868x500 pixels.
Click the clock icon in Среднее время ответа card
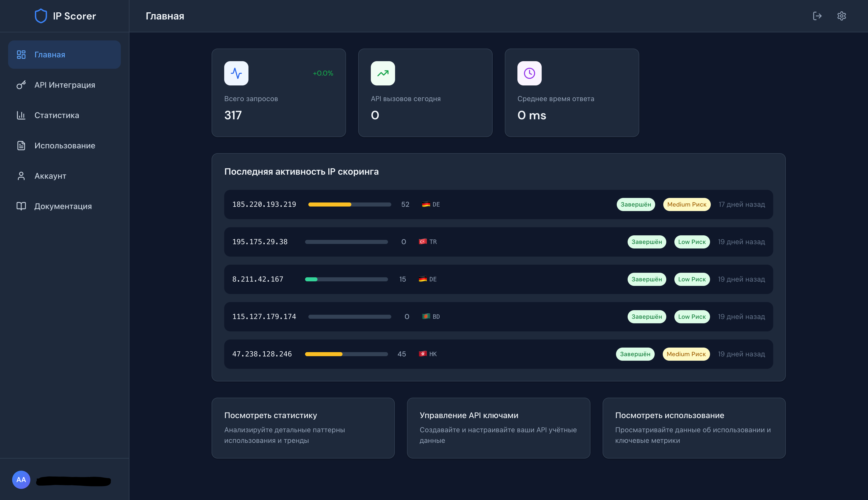530,73
